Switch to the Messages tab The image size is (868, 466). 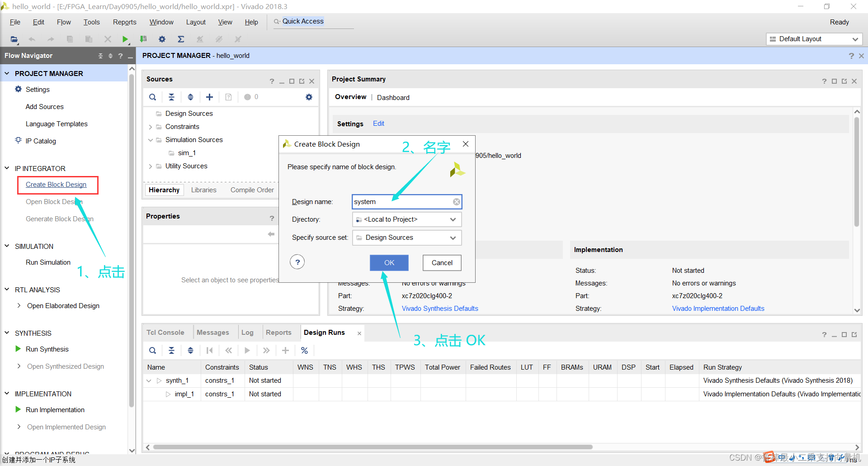tap(212, 333)
